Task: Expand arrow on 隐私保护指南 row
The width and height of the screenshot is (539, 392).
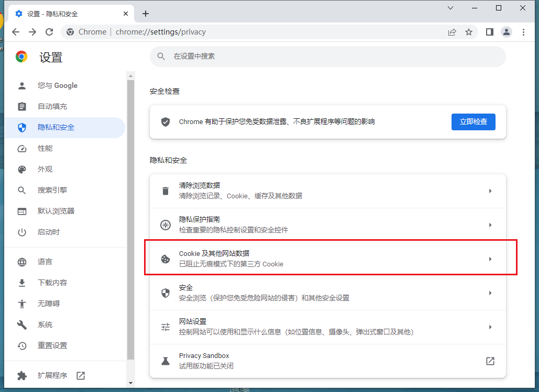Action: (490, 225)
